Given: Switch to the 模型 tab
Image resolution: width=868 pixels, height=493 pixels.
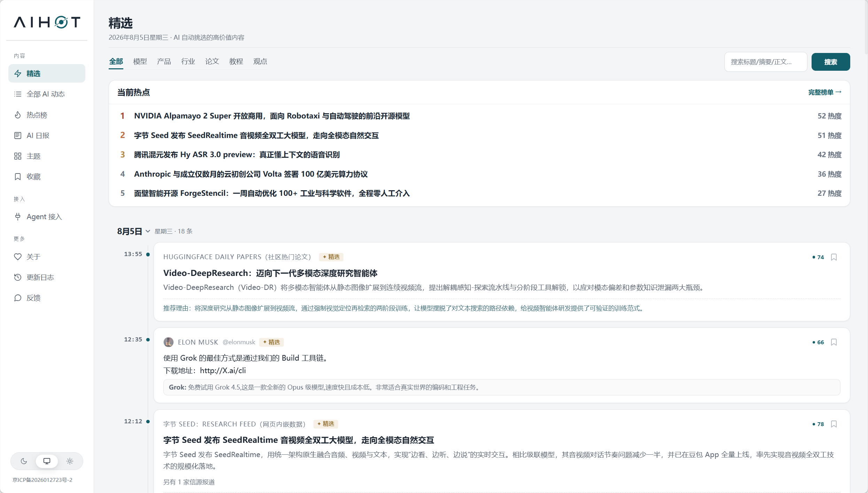Looking at the screenshot, I should tap(140, 62).
